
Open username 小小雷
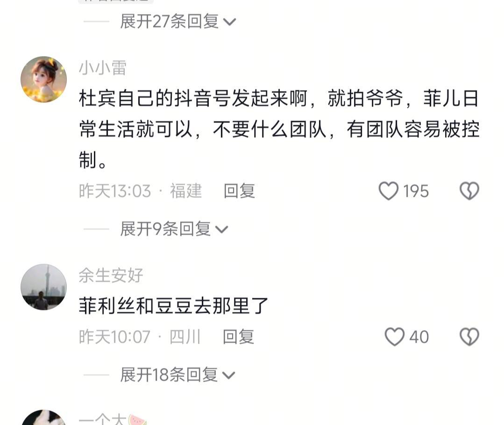tap(103, 68)
